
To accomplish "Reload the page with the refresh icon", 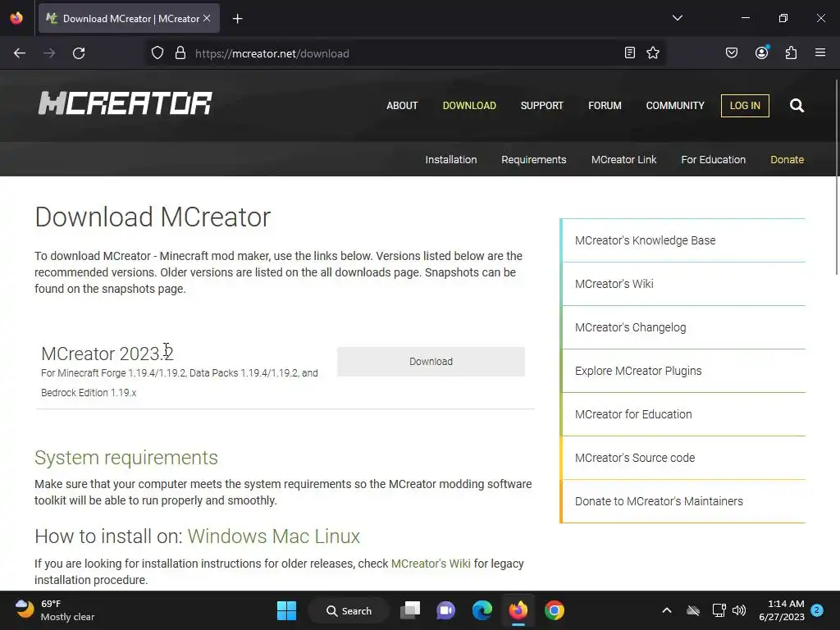I will point(79,53).
